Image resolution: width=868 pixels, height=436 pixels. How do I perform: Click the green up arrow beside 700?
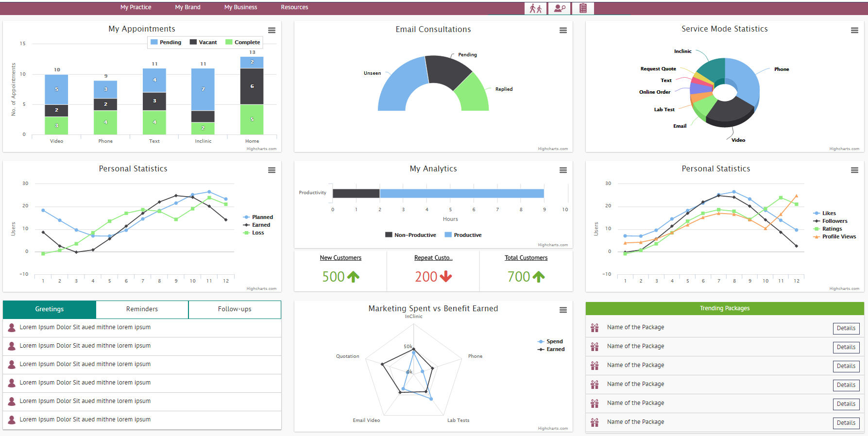tap(539, 277)
